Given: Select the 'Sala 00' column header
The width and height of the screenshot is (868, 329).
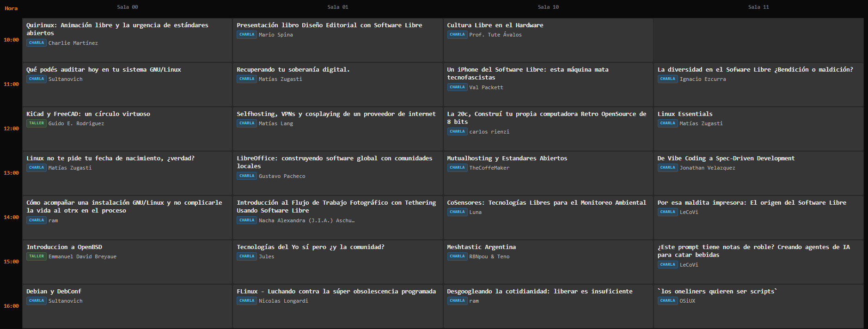Looking at the screenshot, I should 128,7.
